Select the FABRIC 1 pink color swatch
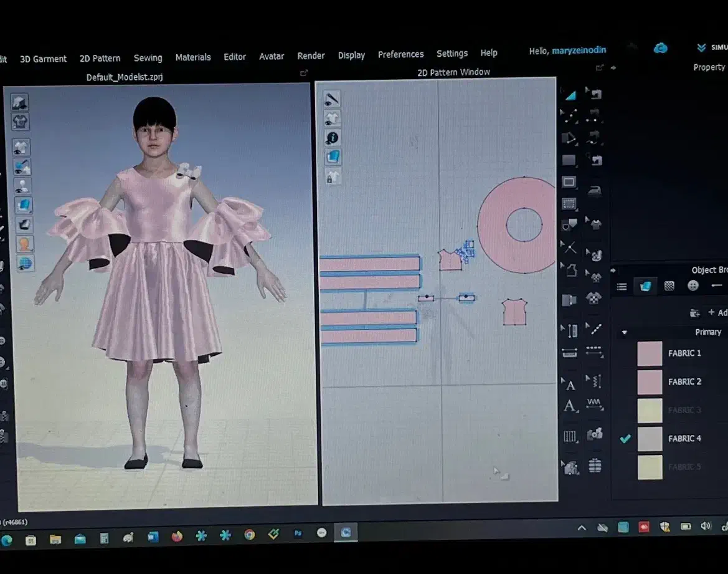Viewport: 728px width, 574px height. [x=650, y=353]
